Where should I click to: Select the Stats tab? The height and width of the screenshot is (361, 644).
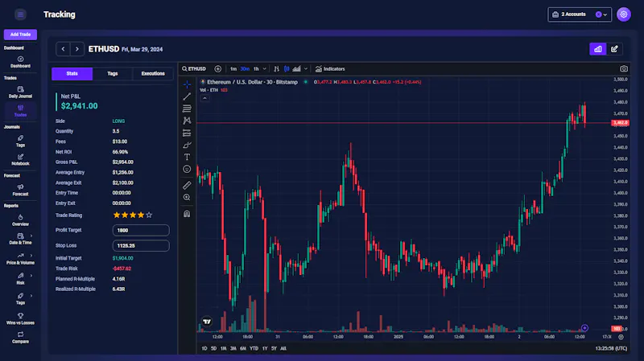pos(72,73)
